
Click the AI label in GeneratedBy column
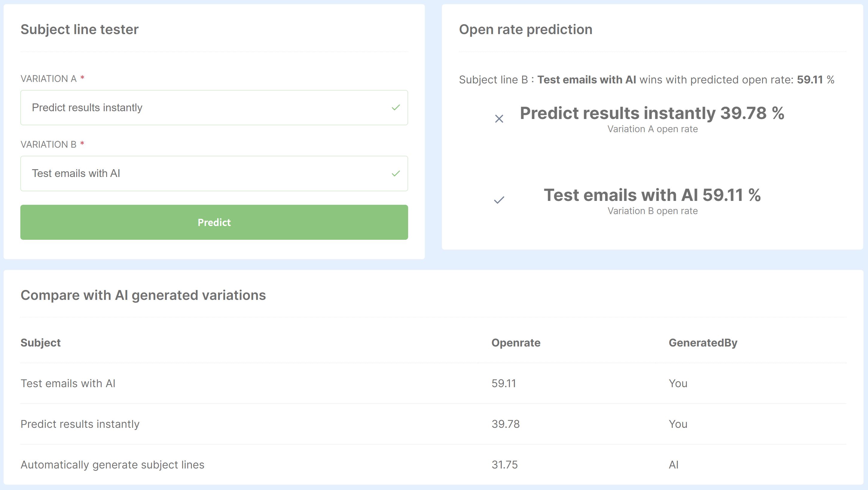click(673, 465)
